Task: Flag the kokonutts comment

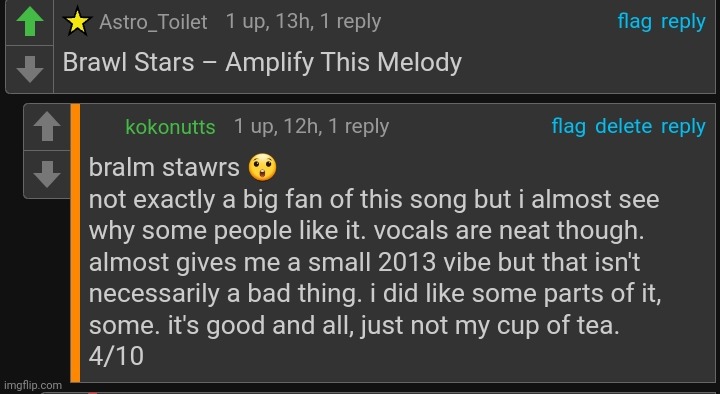Action: pyautogui.click(x=568, y=126)
